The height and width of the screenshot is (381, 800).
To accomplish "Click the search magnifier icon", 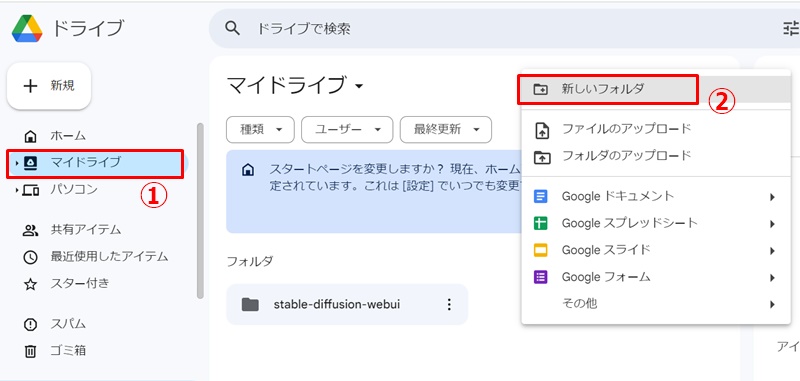I will [233, 29].
